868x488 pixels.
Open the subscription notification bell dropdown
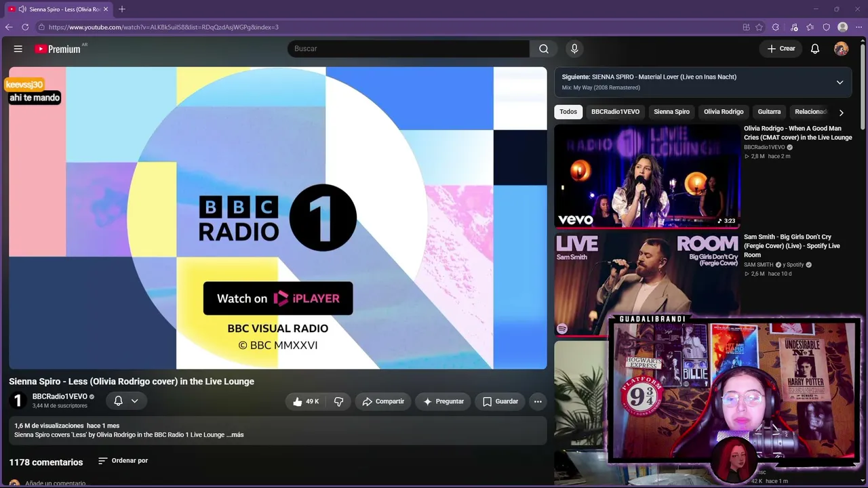[126, 401]
